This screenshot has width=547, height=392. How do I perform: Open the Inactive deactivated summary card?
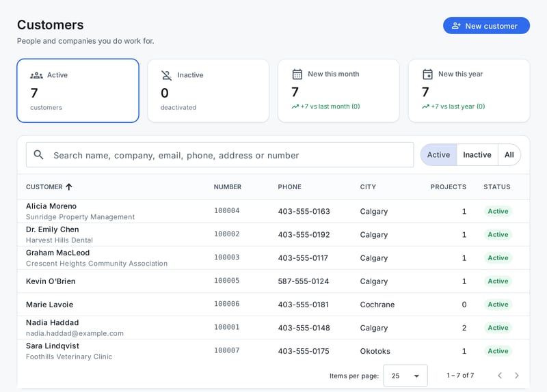(209, 91)
